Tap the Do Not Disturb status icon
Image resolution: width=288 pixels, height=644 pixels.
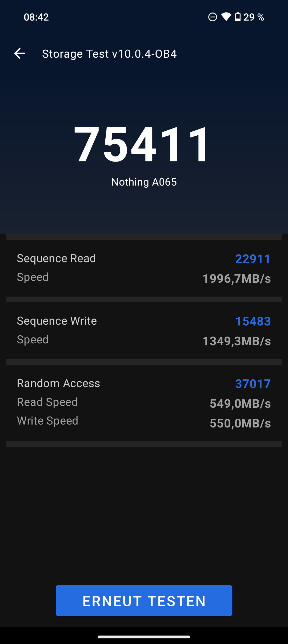pyautogui.click(x=213, y=17)
